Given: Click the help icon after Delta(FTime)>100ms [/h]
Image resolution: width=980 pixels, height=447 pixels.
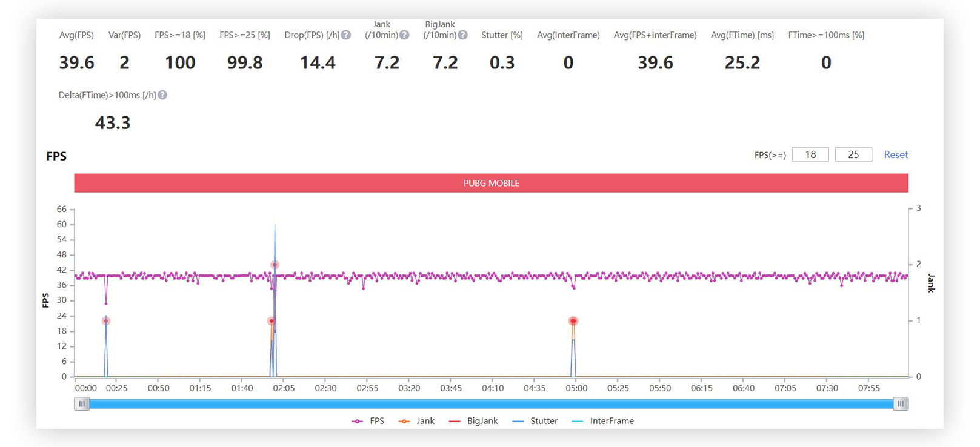Looking at the screenshot, I should [162, 95].
